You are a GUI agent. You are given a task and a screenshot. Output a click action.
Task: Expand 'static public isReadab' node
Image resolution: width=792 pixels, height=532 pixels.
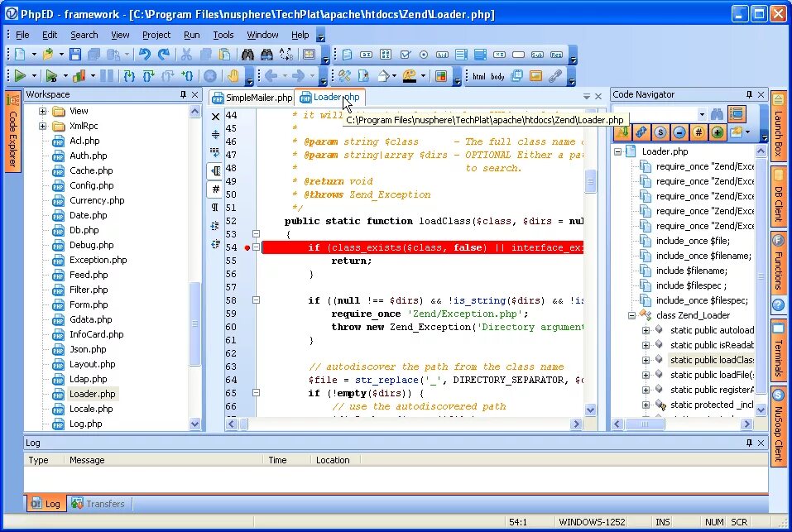point(646,345)
